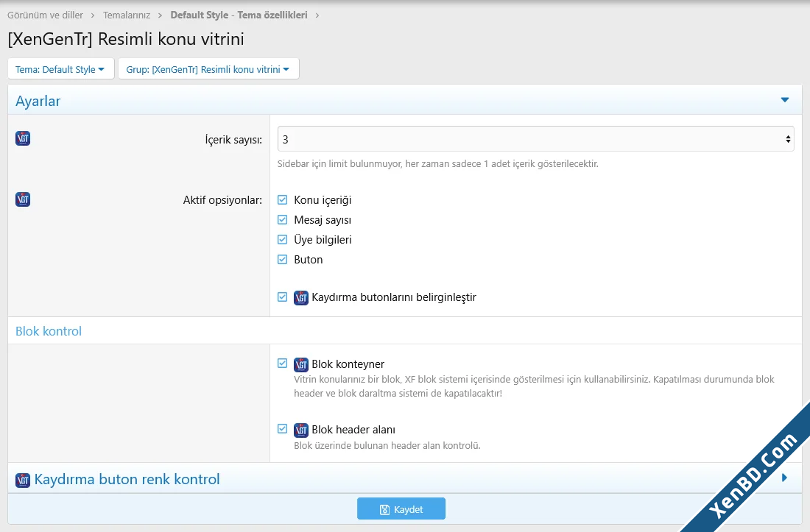Click XenGenTr icon beside Aktif opsiyonlar
Screen dimensions: 810x532
point(23,199)
